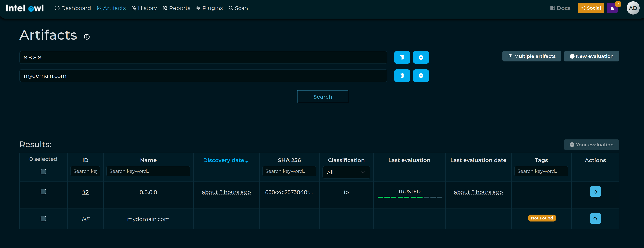The width and height of the screenshot is (644, 248).
Task: Click the '0 selected' label
Action: click(43, 159)
